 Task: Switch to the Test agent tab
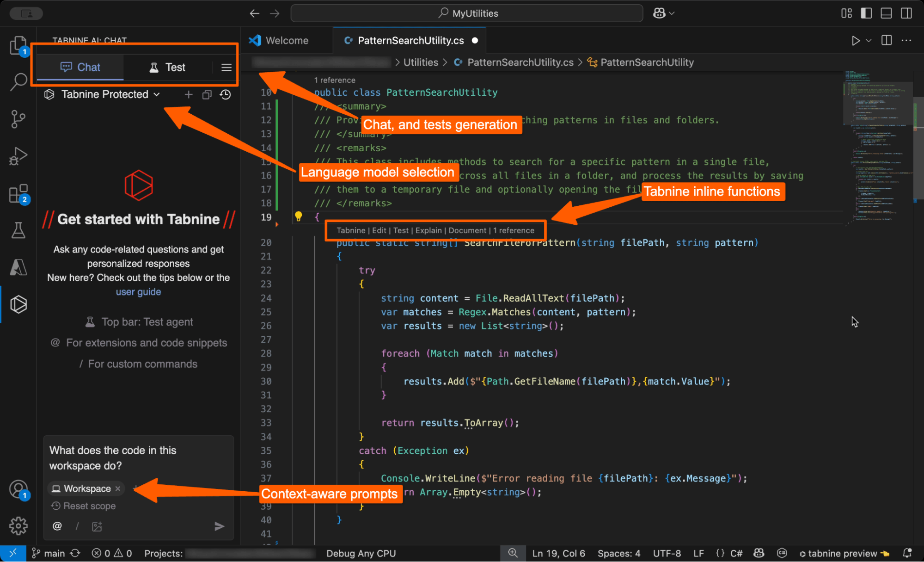coord(168,67)
